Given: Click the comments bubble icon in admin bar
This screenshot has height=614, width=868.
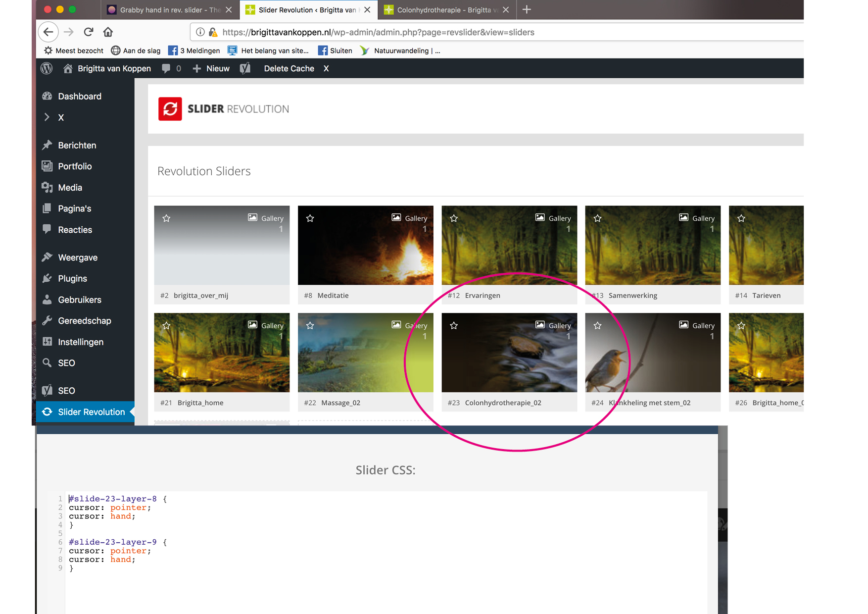Looking at the screenshot, I should tap(166, 68).
